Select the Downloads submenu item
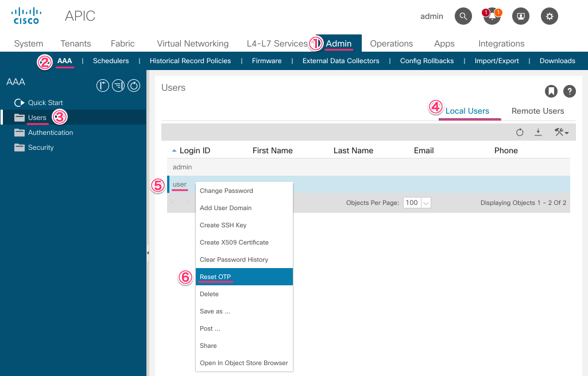588x376 pixels. click(557, 61)
